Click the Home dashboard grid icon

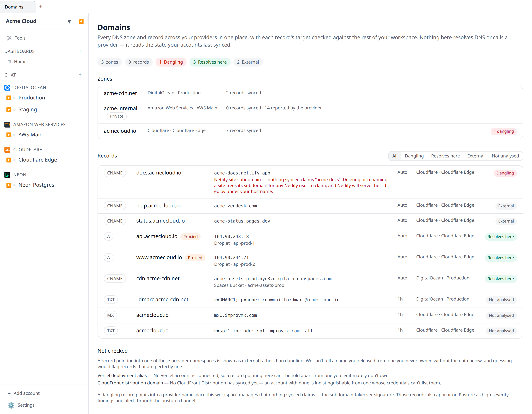coord(9,62)
